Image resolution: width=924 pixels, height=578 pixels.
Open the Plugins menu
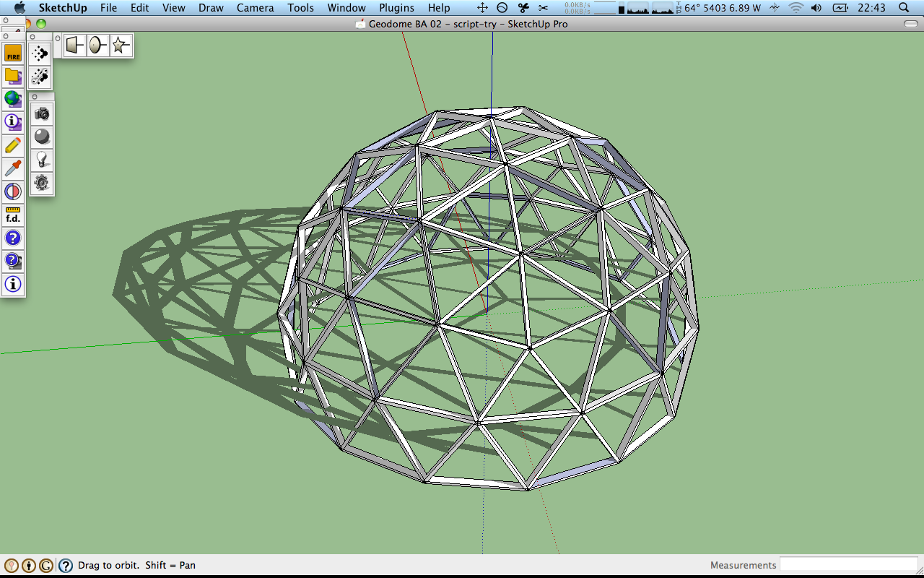point(396,8)
